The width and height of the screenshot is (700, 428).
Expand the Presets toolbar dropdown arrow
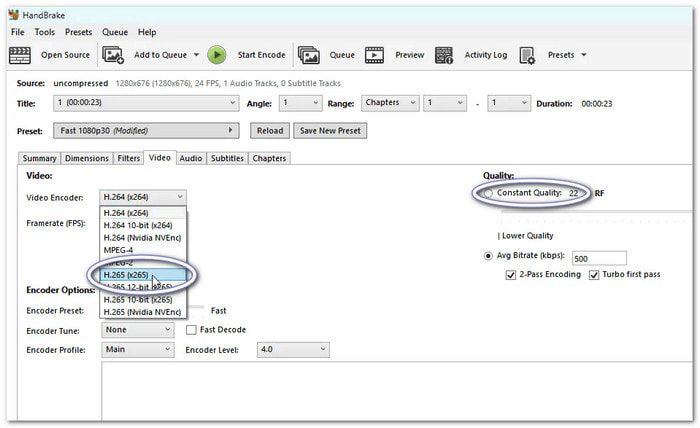click(x=583, y=55)
